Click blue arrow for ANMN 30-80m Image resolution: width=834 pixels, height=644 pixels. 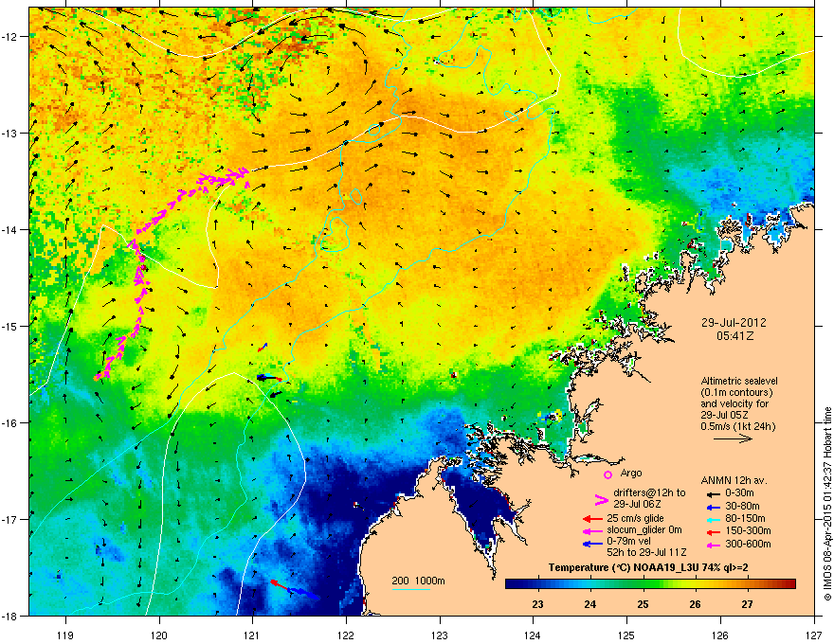click(713, 507)
